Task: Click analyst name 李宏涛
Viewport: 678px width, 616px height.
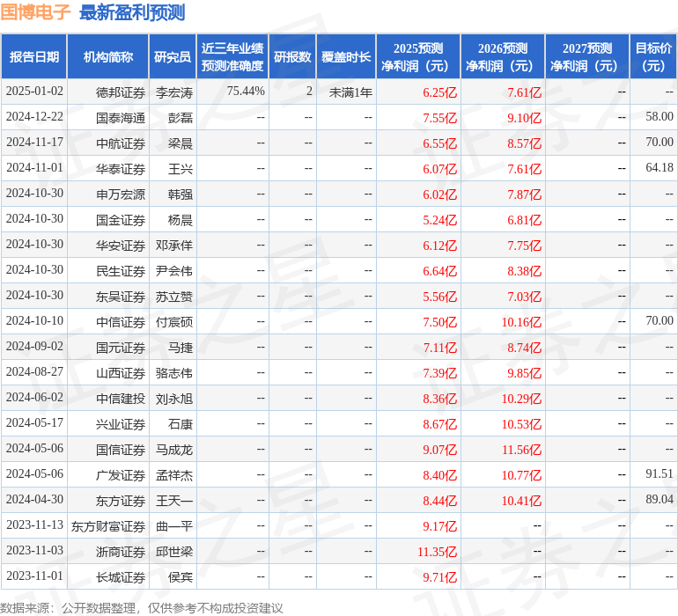Action: click(x=174, y=92)
